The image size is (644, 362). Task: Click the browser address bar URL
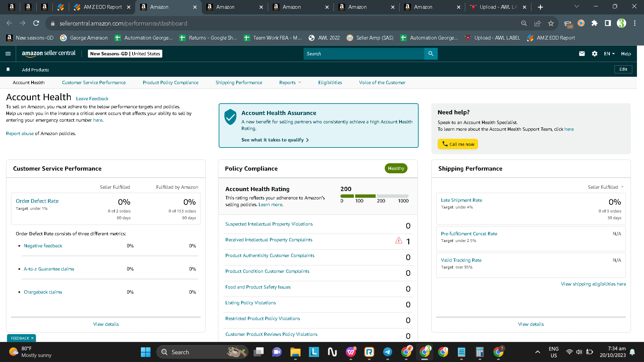(123, 23)
